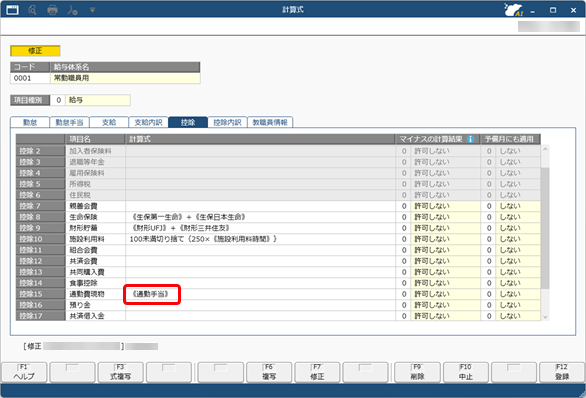Click the F1 ヘルプ button

[x=24, y=372]
